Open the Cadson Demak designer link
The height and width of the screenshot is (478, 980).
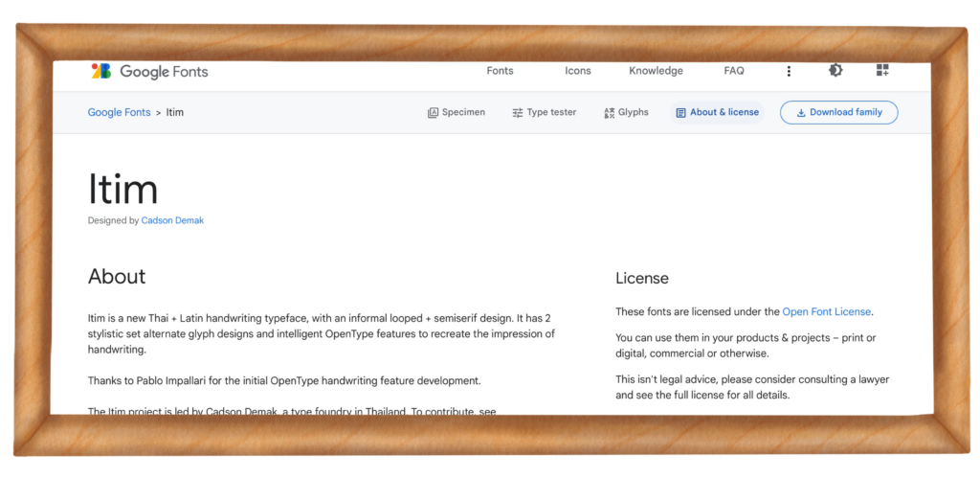[x=172, y=220]
